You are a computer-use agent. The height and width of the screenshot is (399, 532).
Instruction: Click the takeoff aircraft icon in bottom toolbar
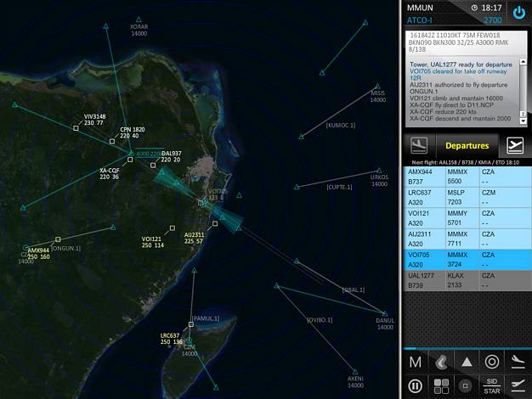coord(517,385)
